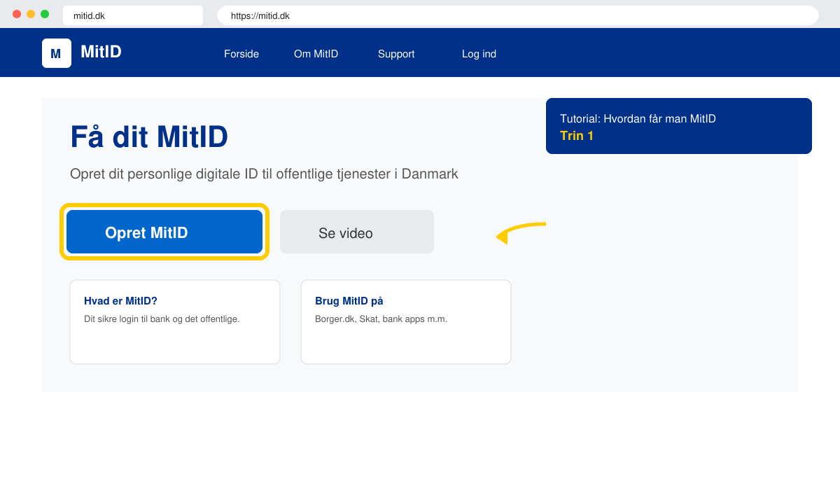Click text 'Dit sikre login til bank'
840x504 pixels.
(x=130, y=318)
